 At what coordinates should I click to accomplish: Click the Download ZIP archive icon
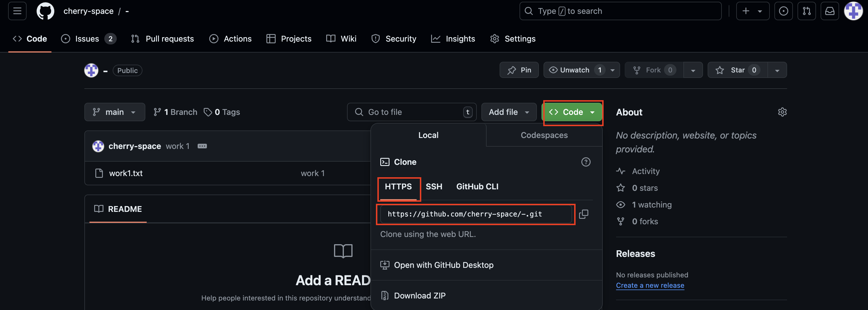click(x=385, y=296)
